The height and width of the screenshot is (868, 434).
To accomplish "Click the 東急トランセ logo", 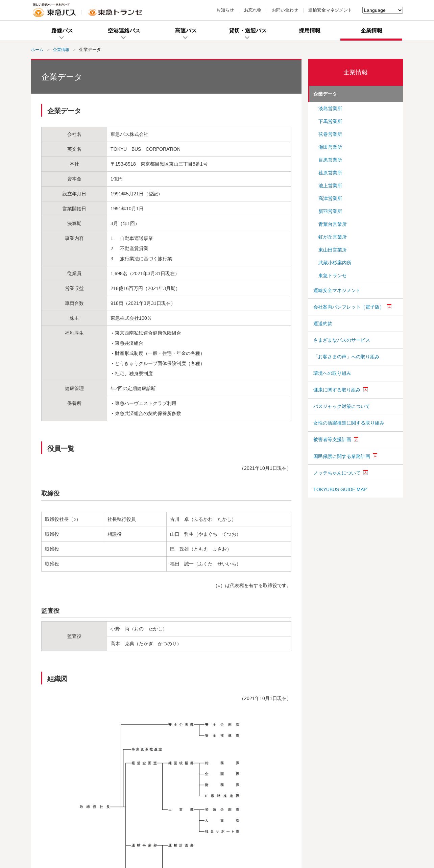I will click(x=115, y=13).
